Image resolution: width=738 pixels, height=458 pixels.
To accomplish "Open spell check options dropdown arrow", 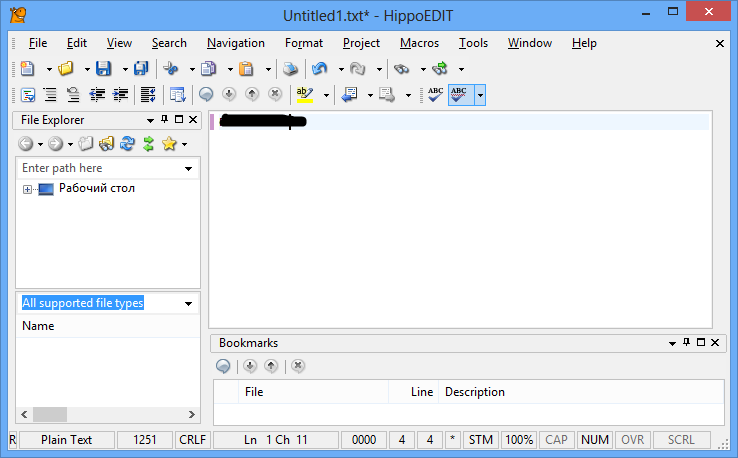I will pyautogui.click(x=480, y=95).
